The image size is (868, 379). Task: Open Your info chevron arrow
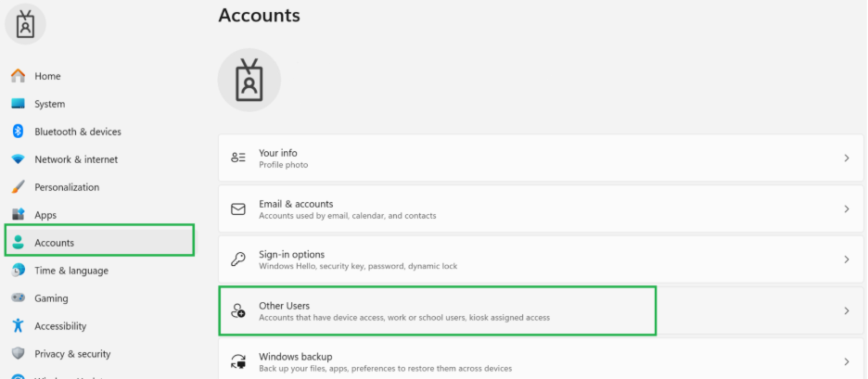(x=847, y=158)
